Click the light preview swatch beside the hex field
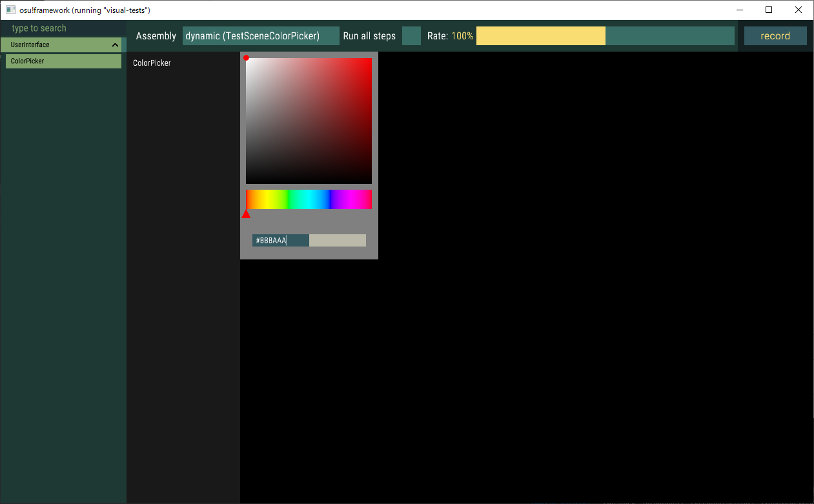 click(x=337, y=240)
